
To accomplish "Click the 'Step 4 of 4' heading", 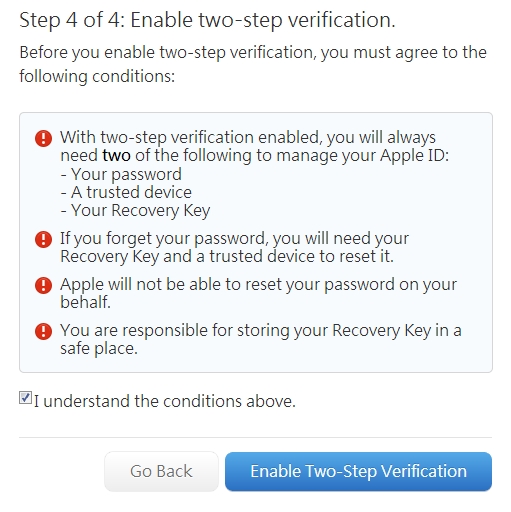I will point(207,20).
